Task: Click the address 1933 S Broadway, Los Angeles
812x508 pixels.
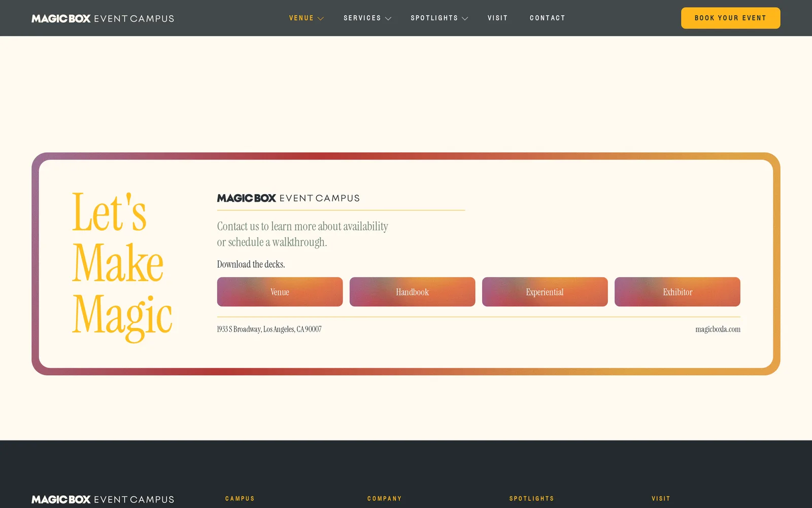Action: coord(269,329)
